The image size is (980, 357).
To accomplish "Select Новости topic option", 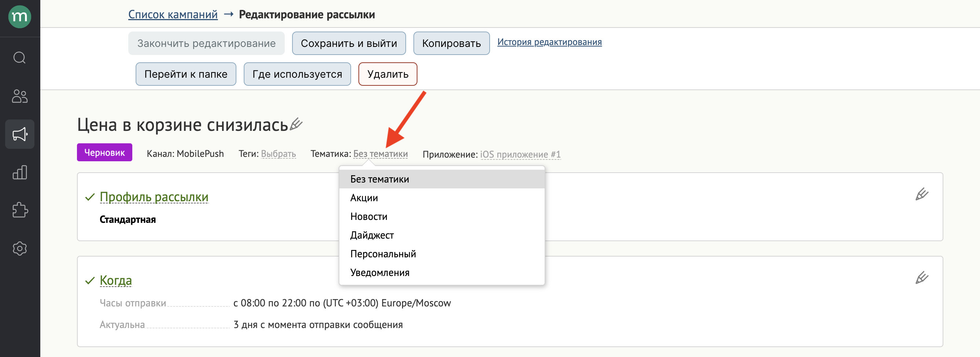I will pos(442,217).
